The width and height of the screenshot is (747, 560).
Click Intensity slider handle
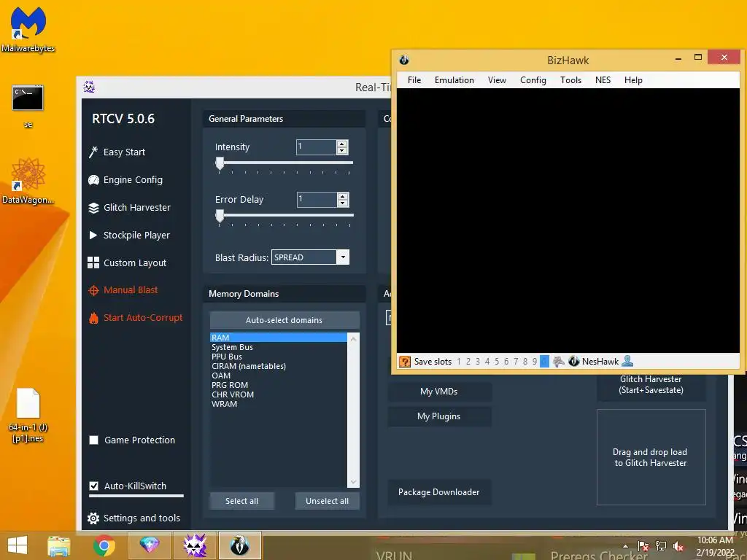point(220,163)
